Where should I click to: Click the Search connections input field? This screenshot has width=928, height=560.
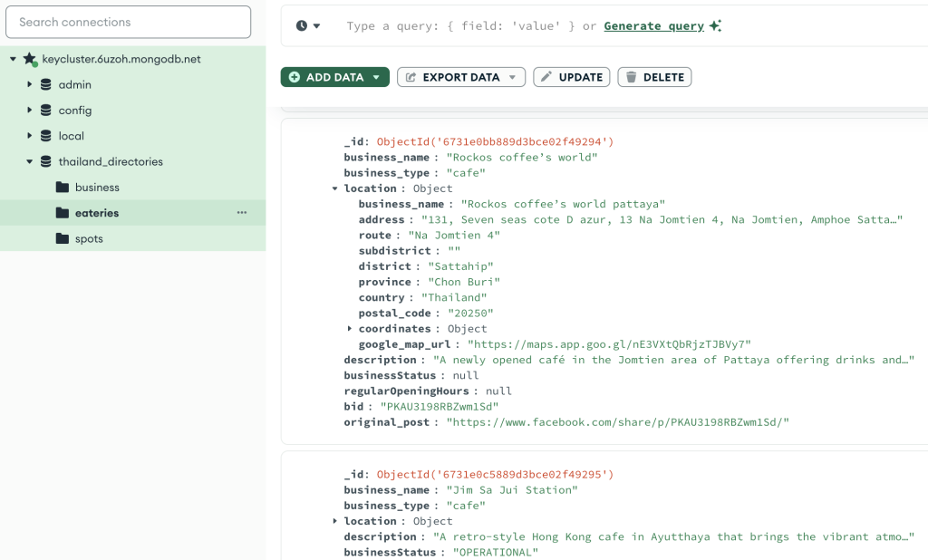click(129, 22)
